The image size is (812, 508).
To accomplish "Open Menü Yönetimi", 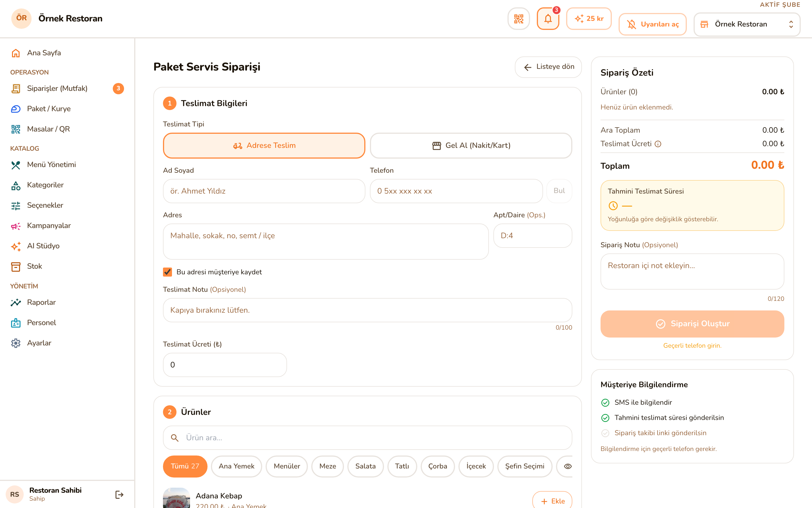I will click(67, 165).
